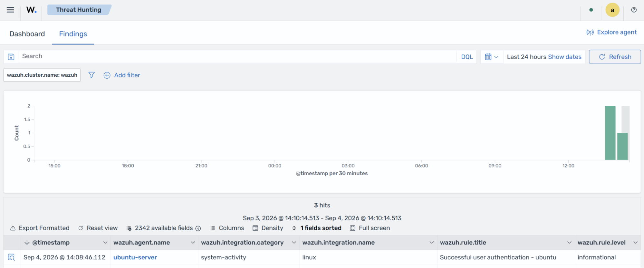The image size is (644, 268).
Task: Expand @timestamp column header menu
Action: (x=105, y=243)
